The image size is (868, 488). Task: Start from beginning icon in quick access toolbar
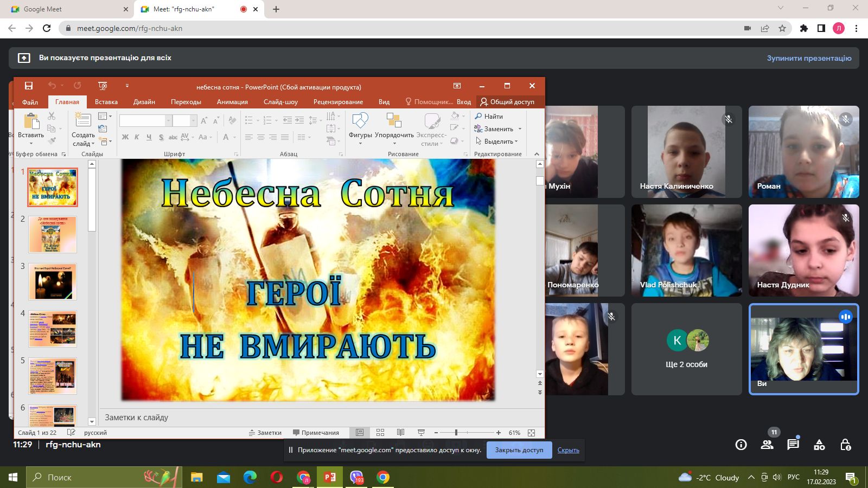pos(103,86)
